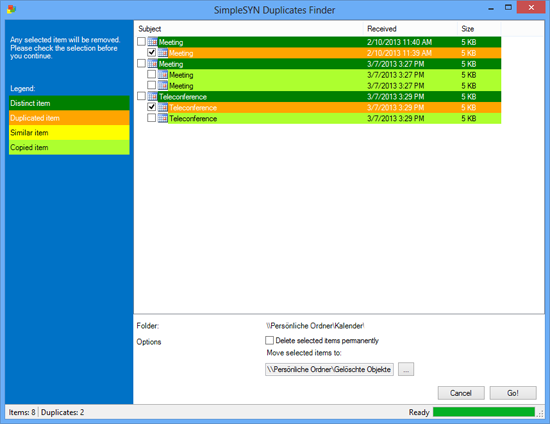Click the Move selected items to field

(329, 369)
